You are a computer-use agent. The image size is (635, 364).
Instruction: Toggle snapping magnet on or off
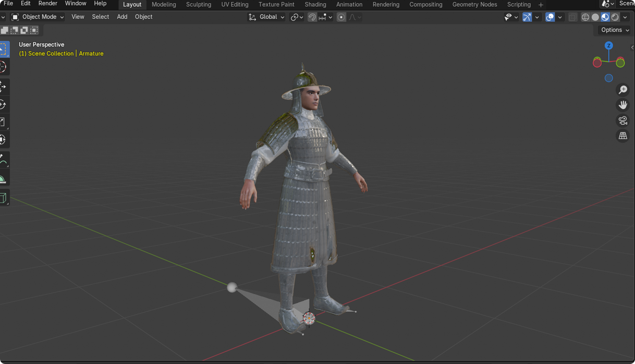tap(312, 17)
